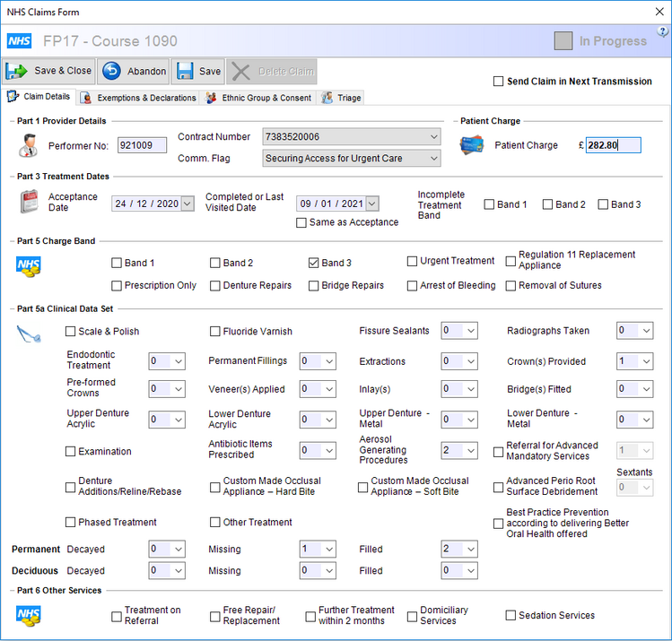Screen dimensions: 672x641
Task: Click the Performer No input field
Action: pos(142,145)
